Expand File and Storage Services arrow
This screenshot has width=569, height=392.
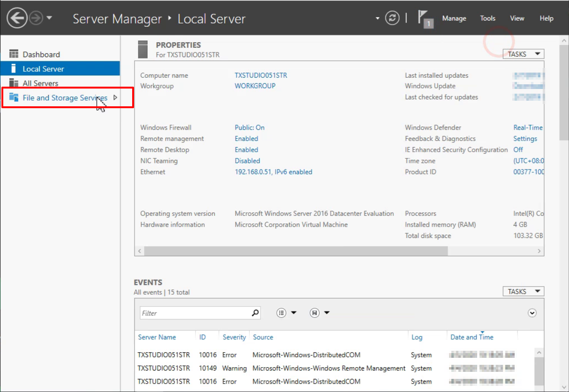115,98
